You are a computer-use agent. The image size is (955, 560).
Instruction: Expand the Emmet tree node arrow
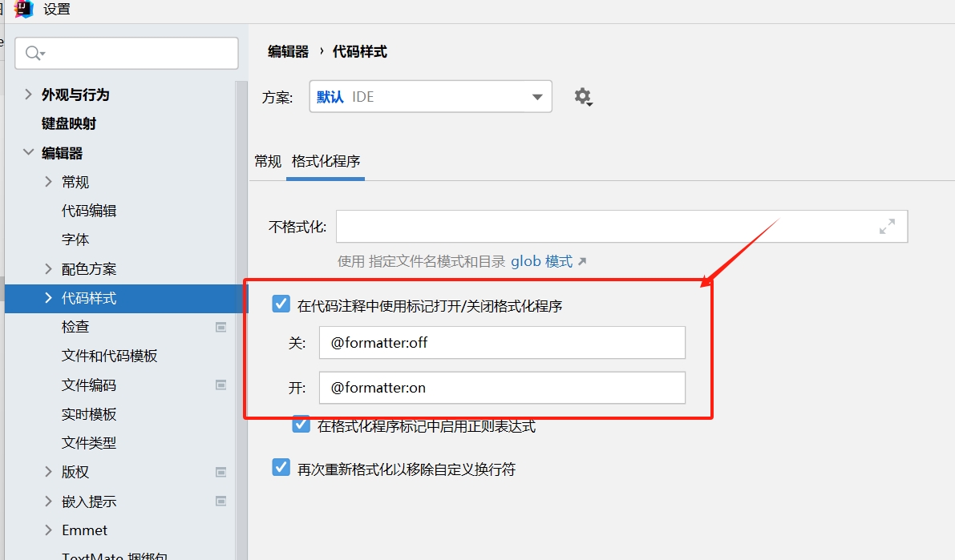pos(48,530)
